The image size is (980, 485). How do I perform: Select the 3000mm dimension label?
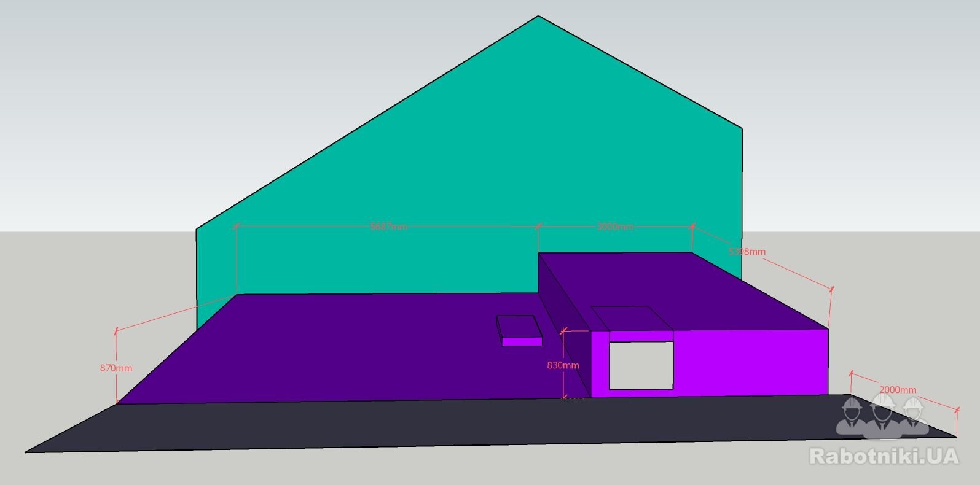(x=615, y=227)
